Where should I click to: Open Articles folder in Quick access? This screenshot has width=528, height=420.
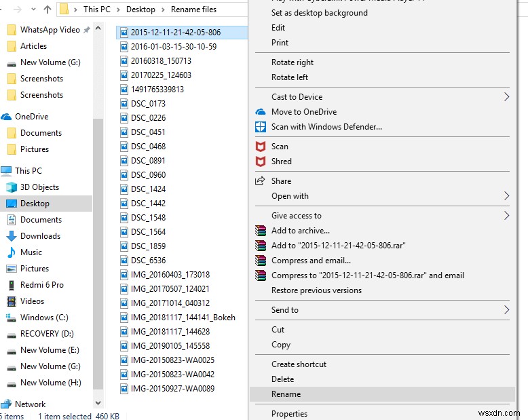tap(33, 45)
